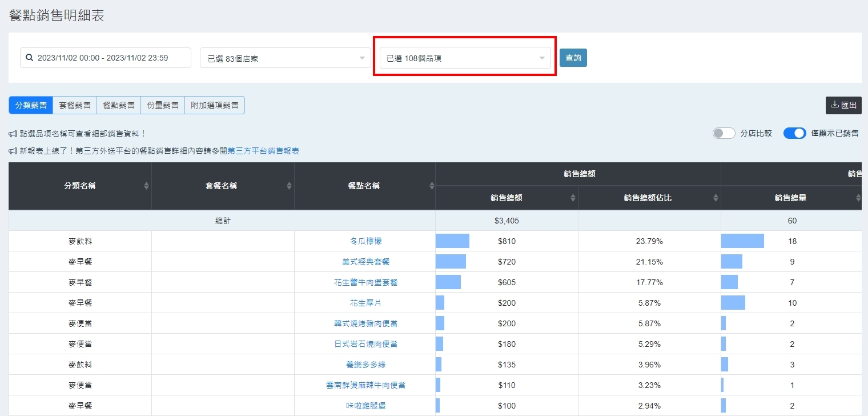Expand the 已選 108個品項 dropdown
The width and height of the screenshot is (868, 416).
[465, 58]
